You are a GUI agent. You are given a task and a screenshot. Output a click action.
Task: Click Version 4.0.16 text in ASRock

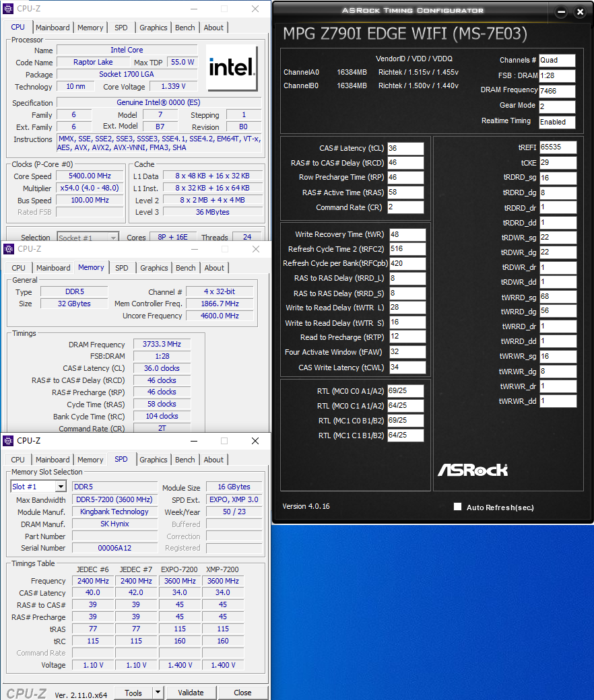(x=306, y=506)
